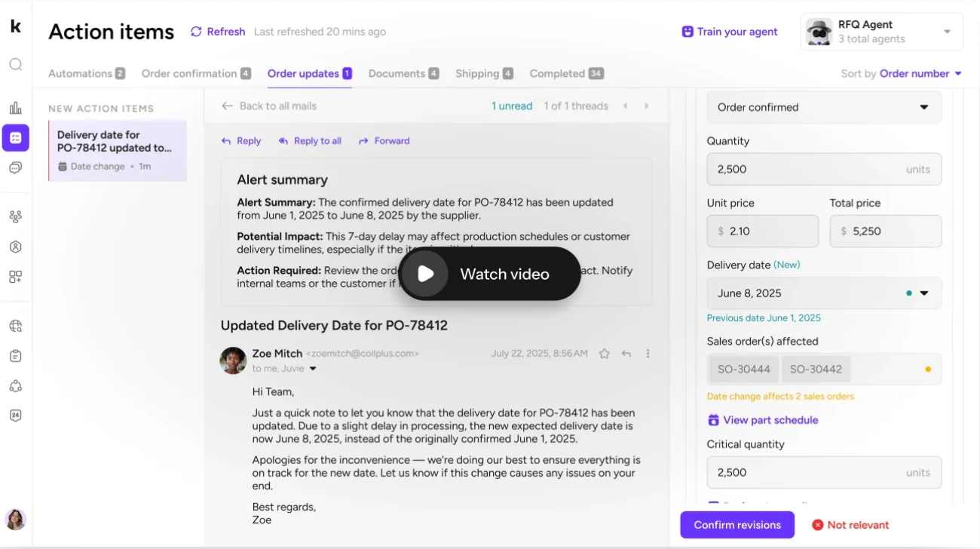Click the Confirm revisions button
980x549 pixels.
click(737, 525)
